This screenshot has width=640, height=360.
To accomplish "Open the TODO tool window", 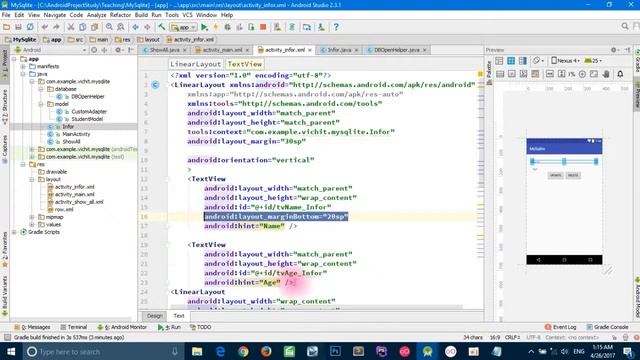I will 200,327.
